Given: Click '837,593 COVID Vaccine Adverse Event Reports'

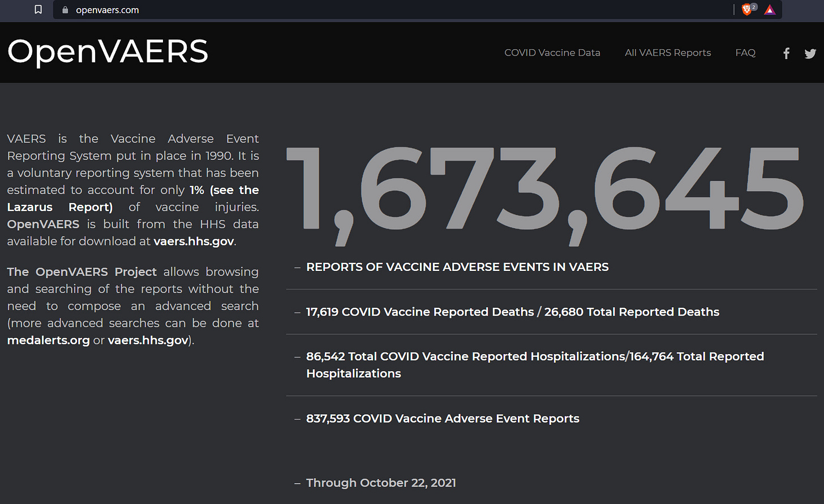Looking at the screenshot, I should click(443, 419).
